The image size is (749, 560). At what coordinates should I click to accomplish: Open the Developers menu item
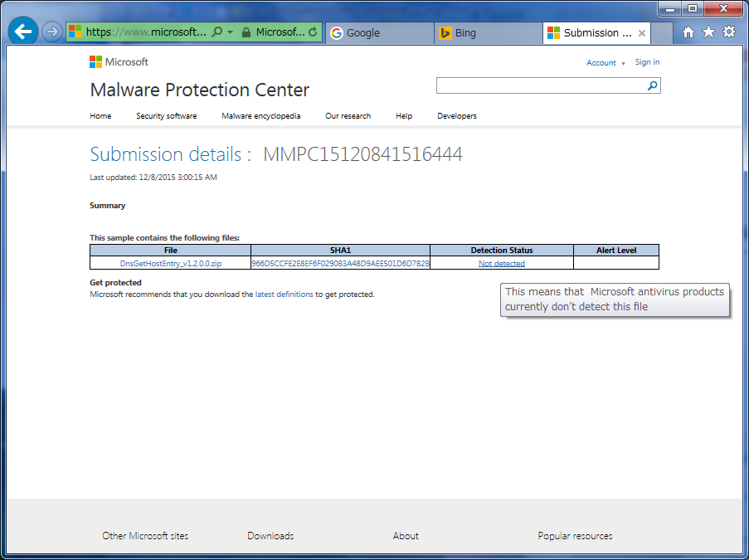click(x=457, y=115)
